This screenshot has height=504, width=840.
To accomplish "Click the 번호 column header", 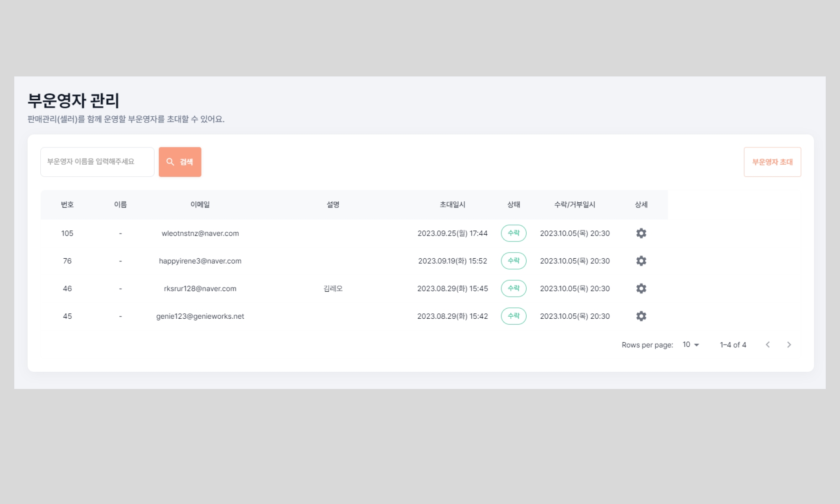I will point(67,205).
